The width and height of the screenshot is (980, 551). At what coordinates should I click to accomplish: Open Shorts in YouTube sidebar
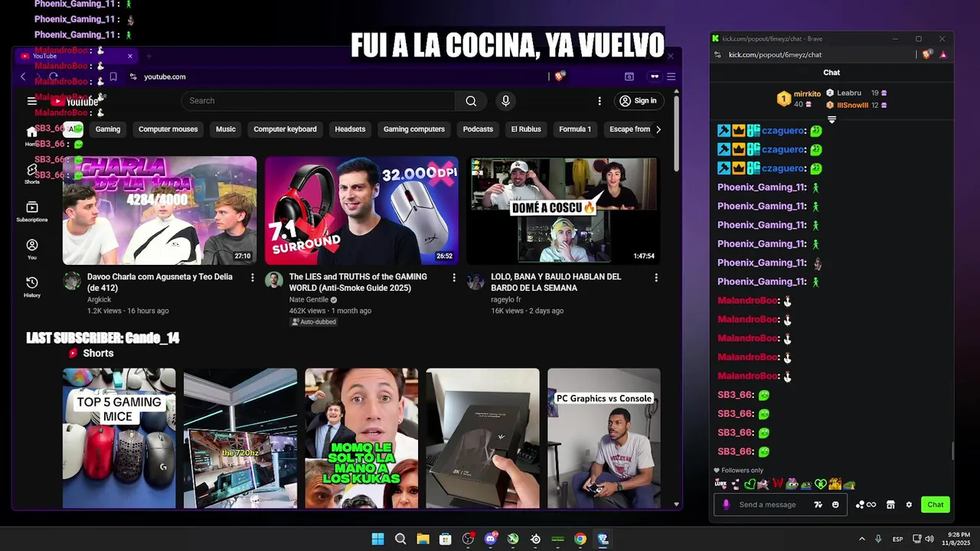[31, 174]
